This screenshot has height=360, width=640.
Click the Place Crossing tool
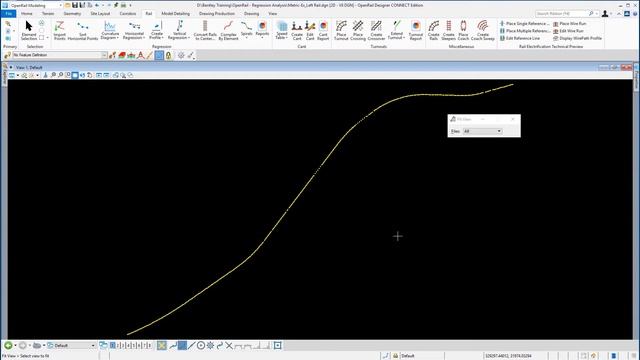point(358,31)
